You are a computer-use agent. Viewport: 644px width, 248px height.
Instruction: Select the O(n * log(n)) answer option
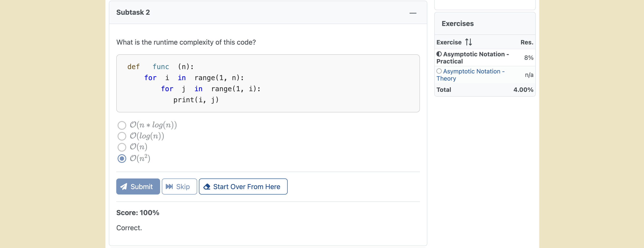(122, 125)
